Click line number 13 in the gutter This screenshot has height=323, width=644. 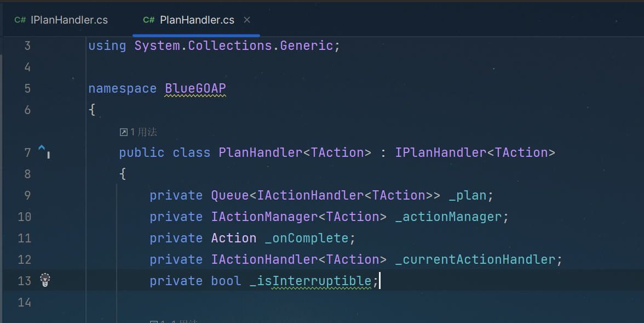[x=24, y=281]
